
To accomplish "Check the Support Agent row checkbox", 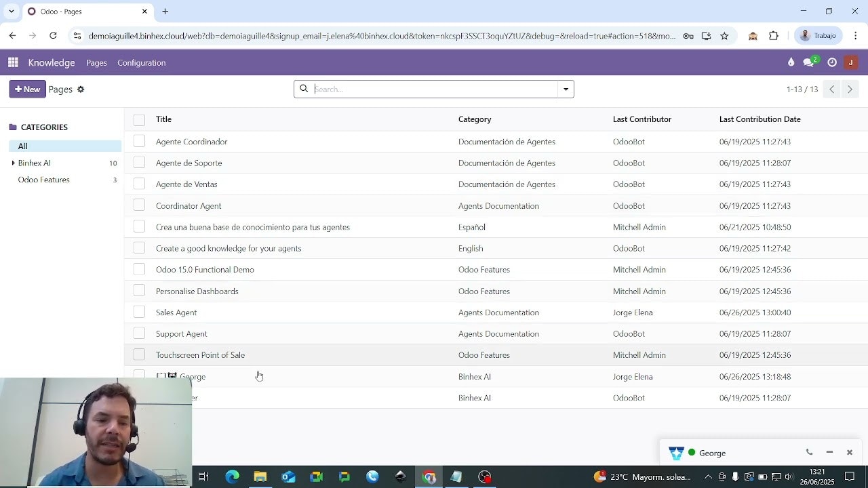I will click(x=139, y=333).
